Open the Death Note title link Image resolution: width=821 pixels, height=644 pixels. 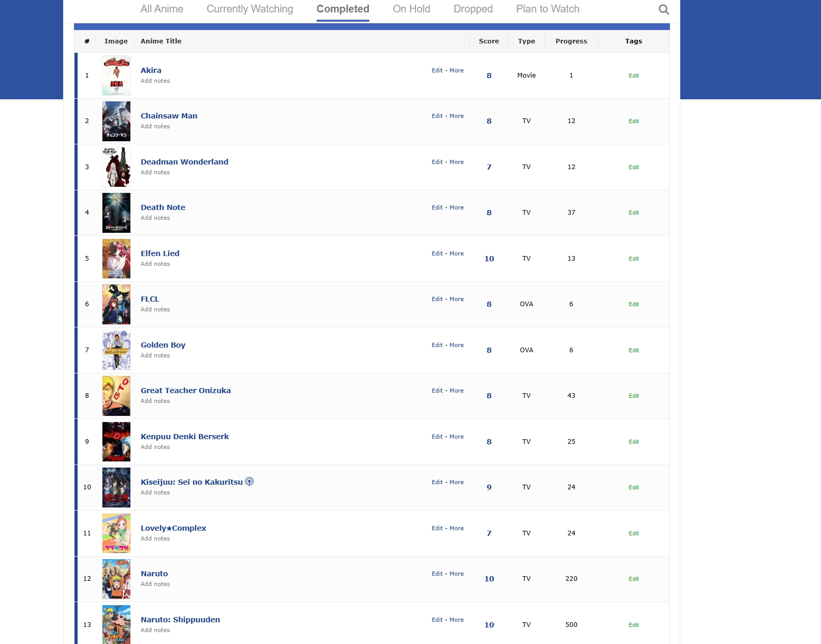pyautogui.click(x=163, y=207)
